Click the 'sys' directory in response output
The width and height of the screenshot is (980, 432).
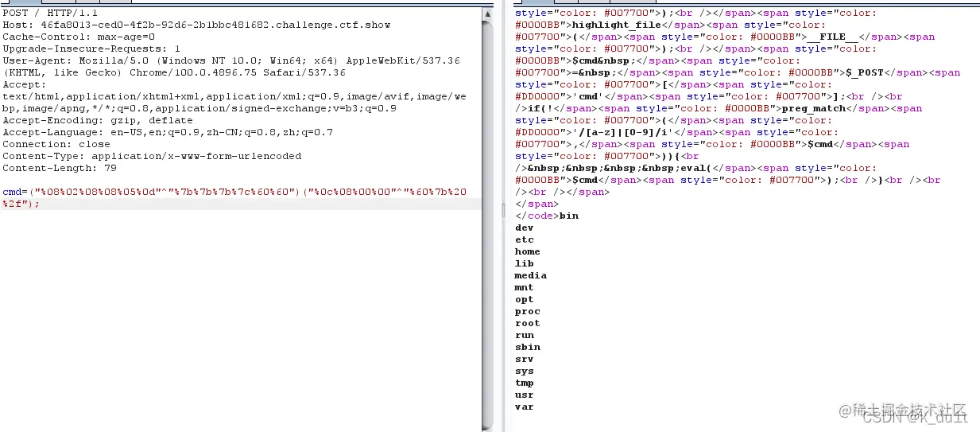(525, 371)
